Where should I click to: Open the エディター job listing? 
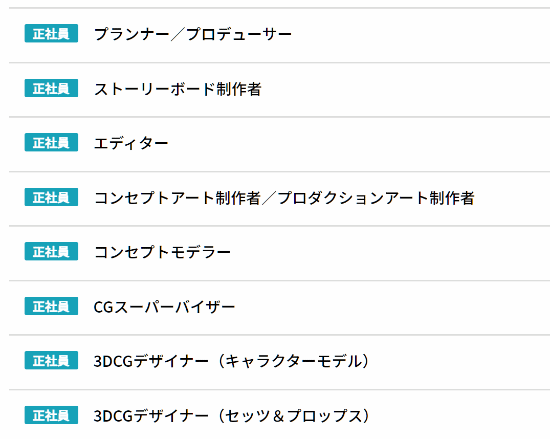coord(131,143)
